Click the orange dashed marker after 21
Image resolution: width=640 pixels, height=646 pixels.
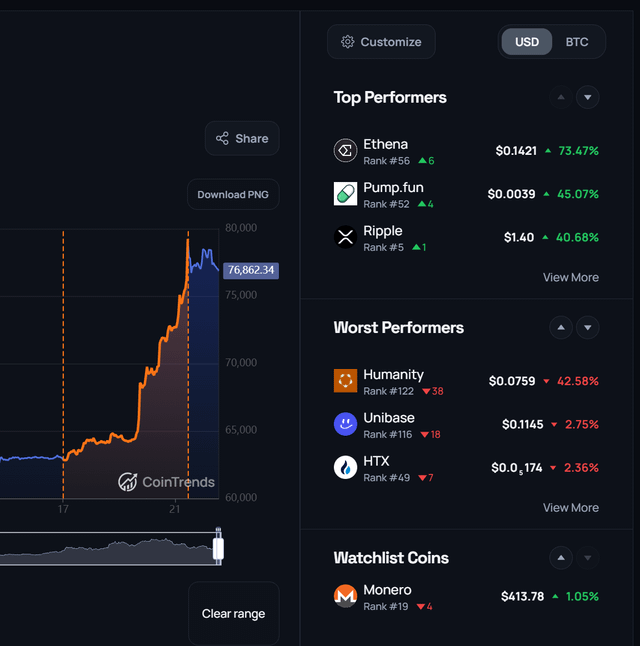pos(188,365)
